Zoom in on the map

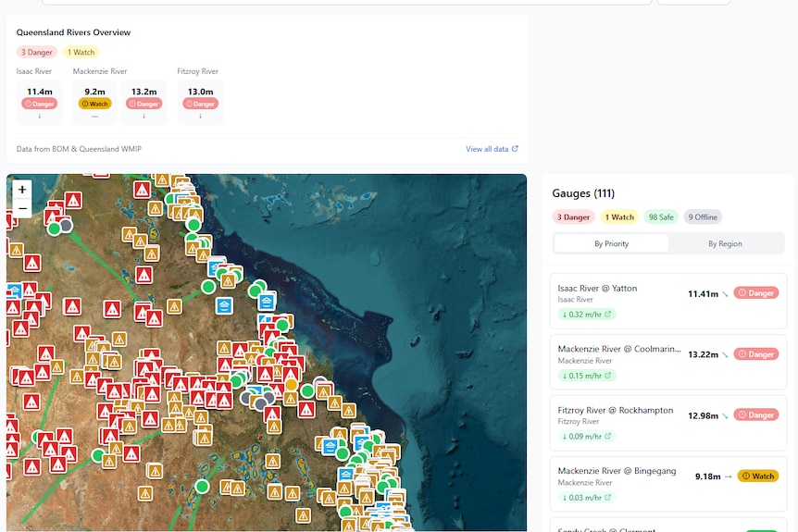pyautogui.click(x=22, y=189)
